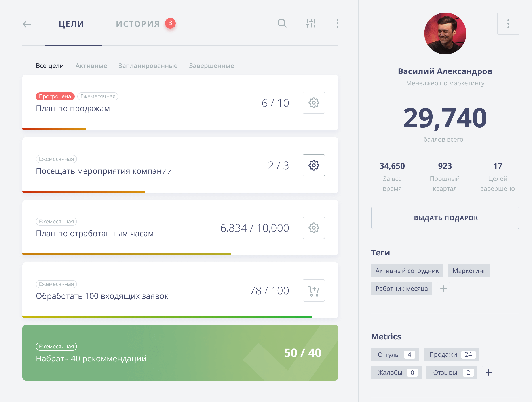Viewport: 532px width, 402px height.
Task: Open the profile card three-dot menu
Action: coord(508,23)
